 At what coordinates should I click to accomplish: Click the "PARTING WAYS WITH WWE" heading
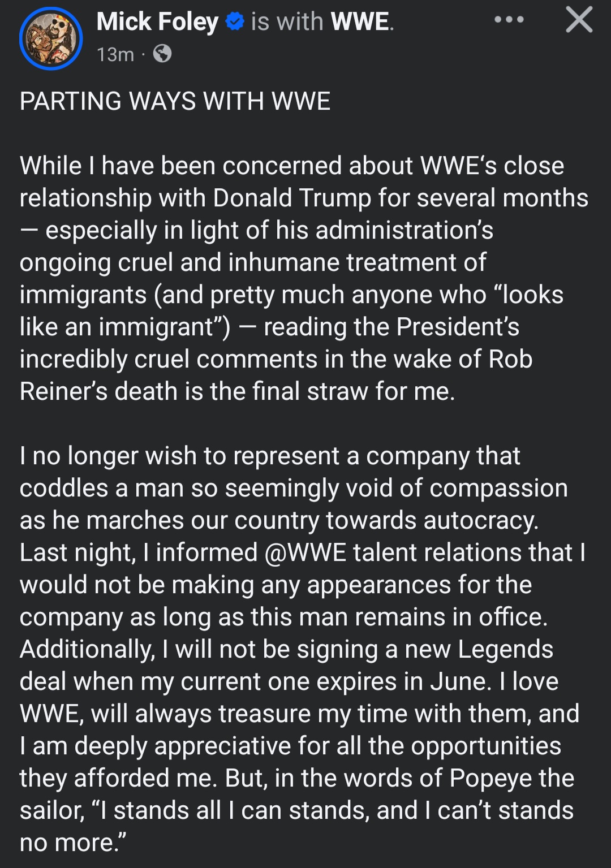[175, 101]
